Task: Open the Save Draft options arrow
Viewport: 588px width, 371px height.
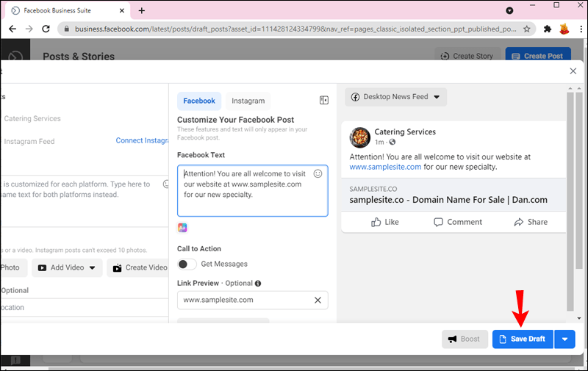Action: 564,339
